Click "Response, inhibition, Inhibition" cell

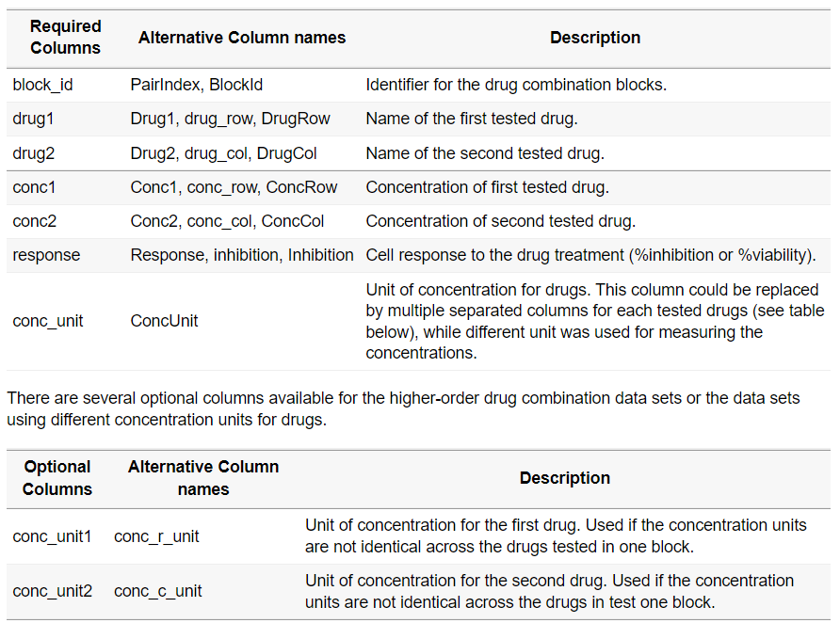click(242, 255)
